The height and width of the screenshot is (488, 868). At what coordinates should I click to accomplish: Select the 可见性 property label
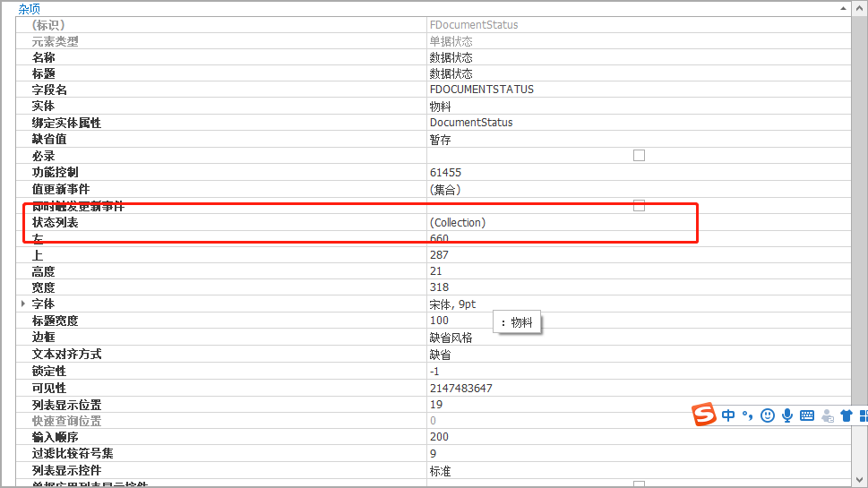point(49,389)
